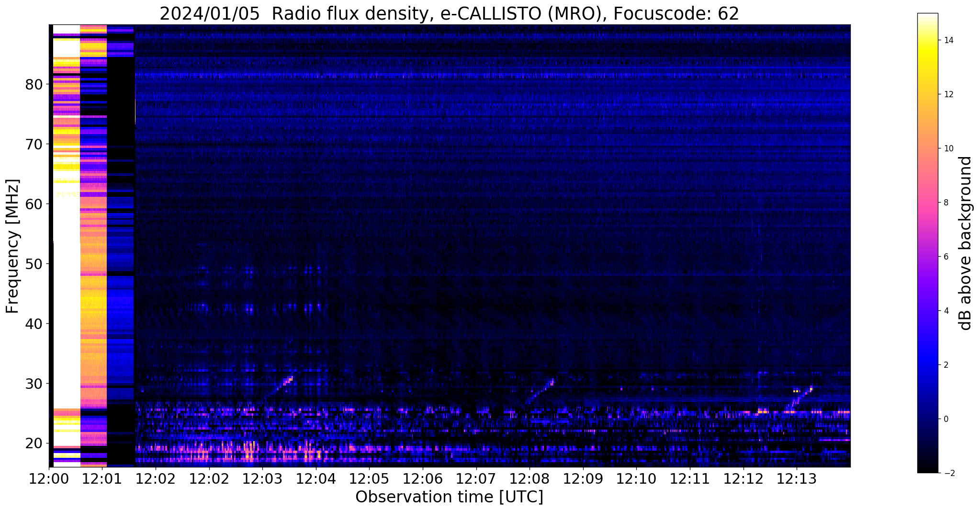Click the white saturated column at 12:00
The height and width of the screenshot is (511, 980).
[x=66, y=246]
